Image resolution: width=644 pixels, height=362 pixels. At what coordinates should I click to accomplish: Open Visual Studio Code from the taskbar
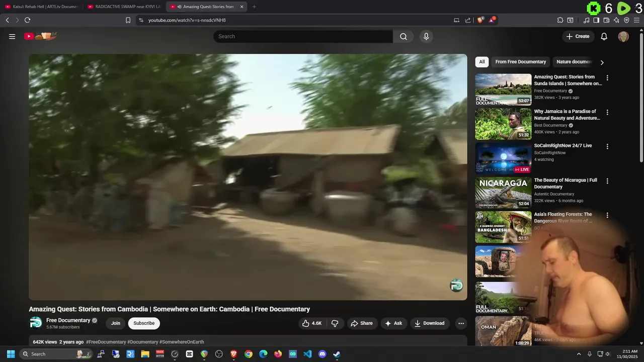tap(307, 354)
